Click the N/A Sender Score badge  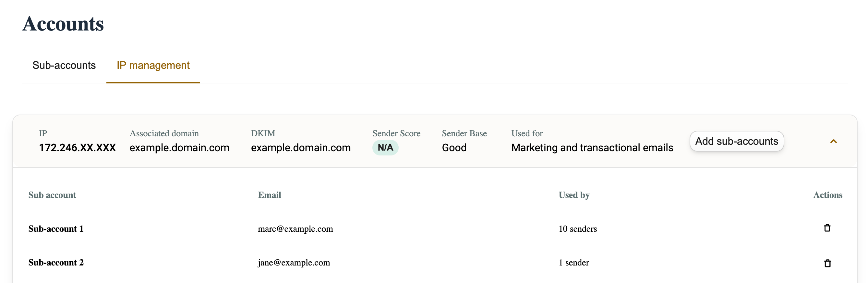[x=385, y=148]
